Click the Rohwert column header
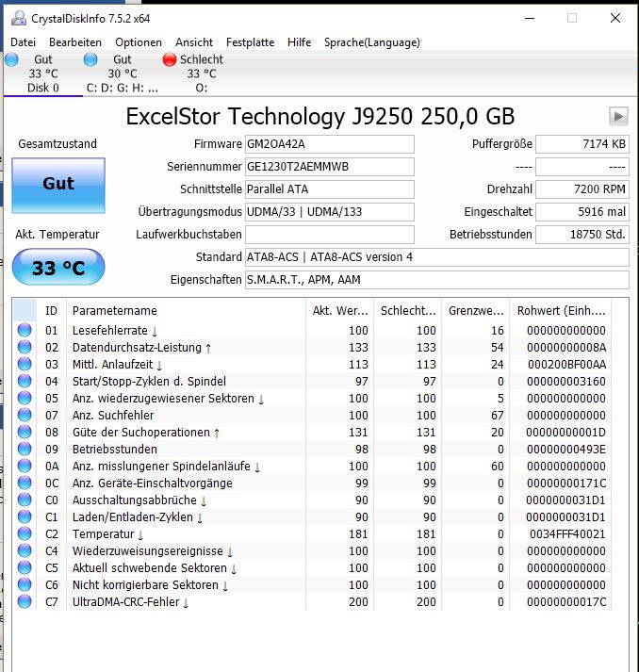The width and height of the screenshot is (639, 672). click(x=561, y=310)
